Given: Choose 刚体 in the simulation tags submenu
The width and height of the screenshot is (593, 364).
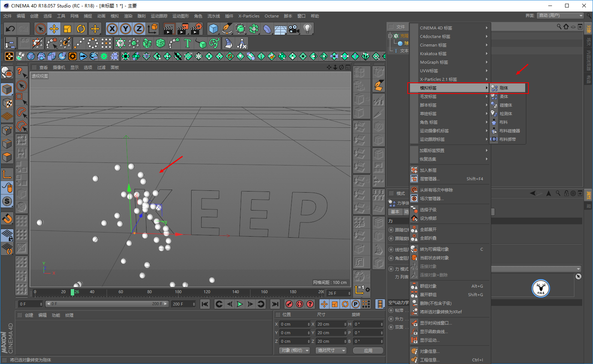Looking at the screenshot, I should [x=504, y=88].
